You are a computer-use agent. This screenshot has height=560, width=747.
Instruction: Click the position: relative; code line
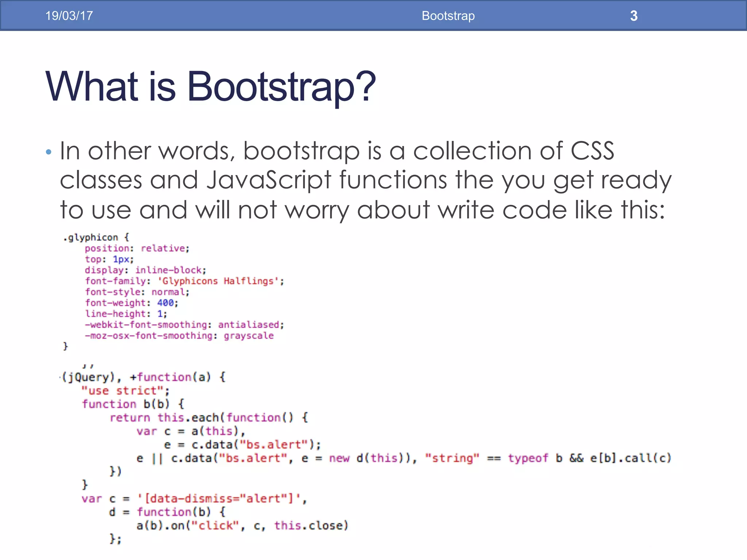pyautogui.click(x=137, y=248)
